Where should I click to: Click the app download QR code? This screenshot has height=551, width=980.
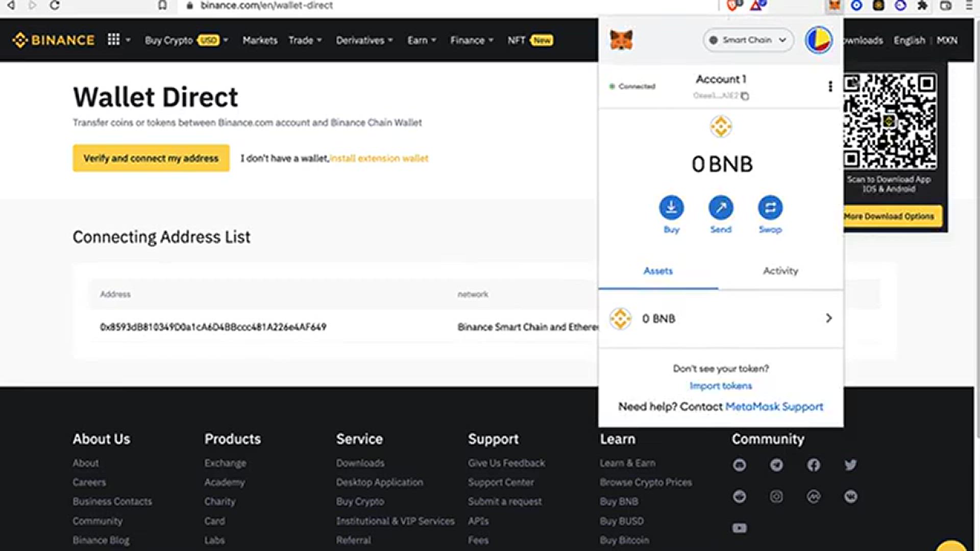890,121
